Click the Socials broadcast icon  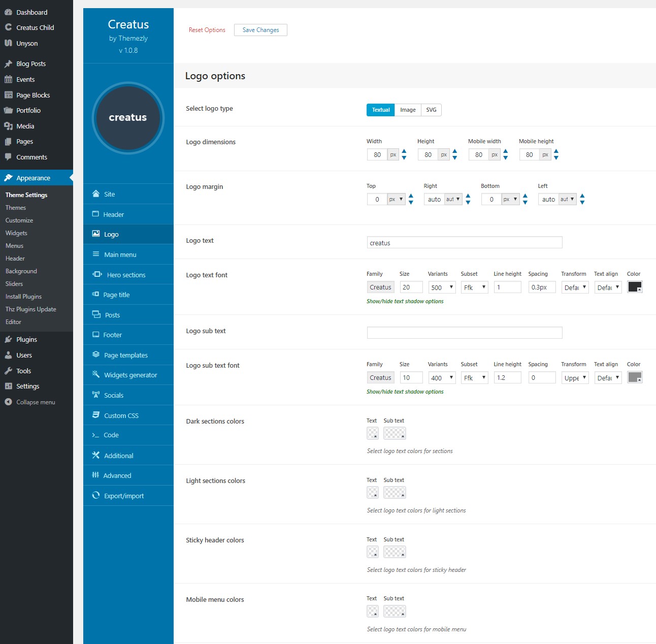tap(96, 395)
